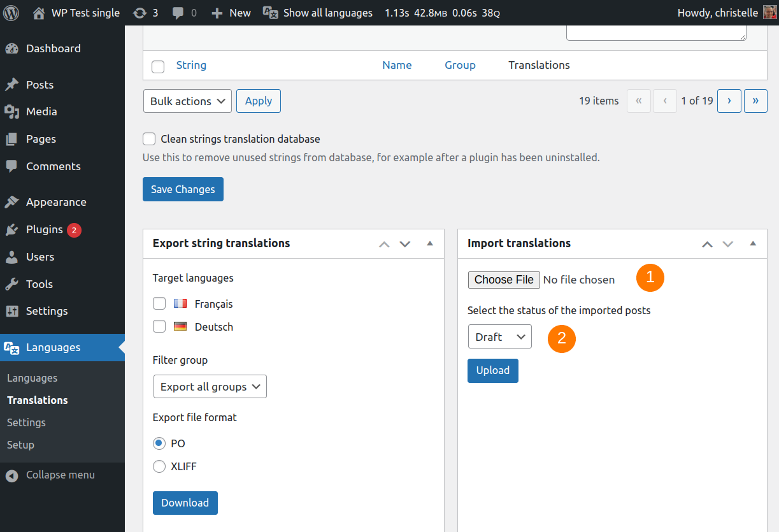Viewport: 779px width, 532px height.
Task: Click the translation textarea at top
Action: [x=656, y=33]
